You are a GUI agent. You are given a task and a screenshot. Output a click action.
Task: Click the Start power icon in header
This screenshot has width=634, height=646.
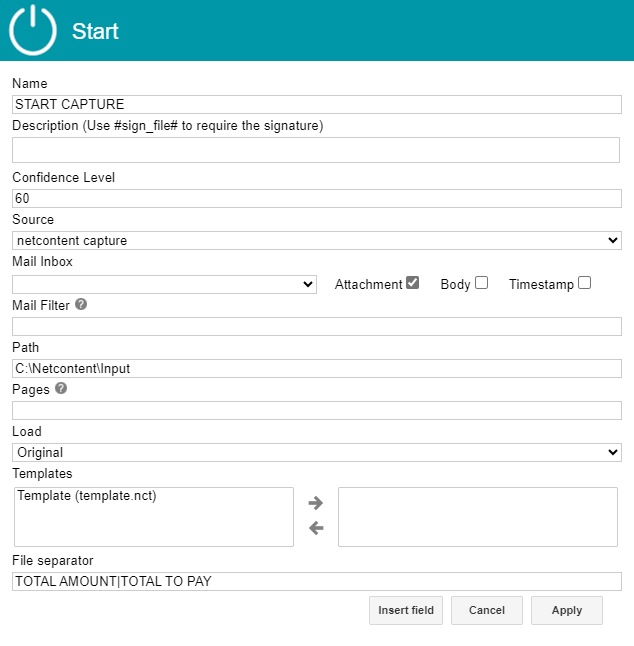(x=33, y=30)
